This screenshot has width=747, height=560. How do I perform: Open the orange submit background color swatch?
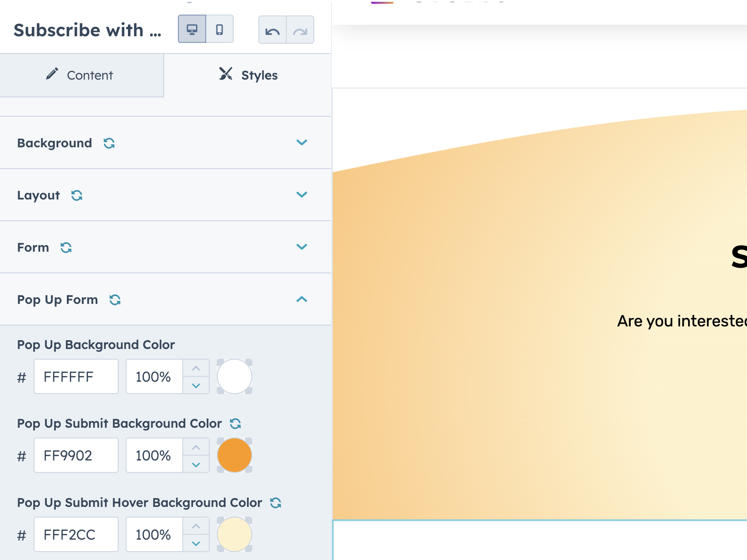point(235,455)
